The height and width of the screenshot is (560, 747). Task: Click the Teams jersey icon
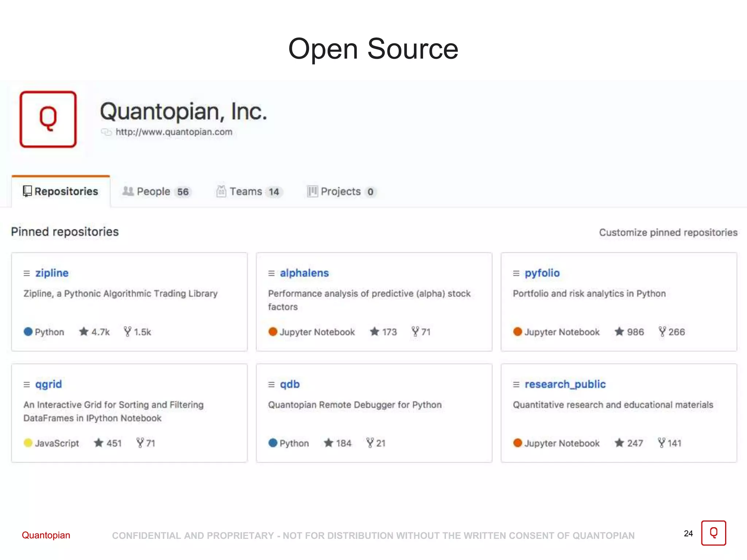tap(221, 191)
